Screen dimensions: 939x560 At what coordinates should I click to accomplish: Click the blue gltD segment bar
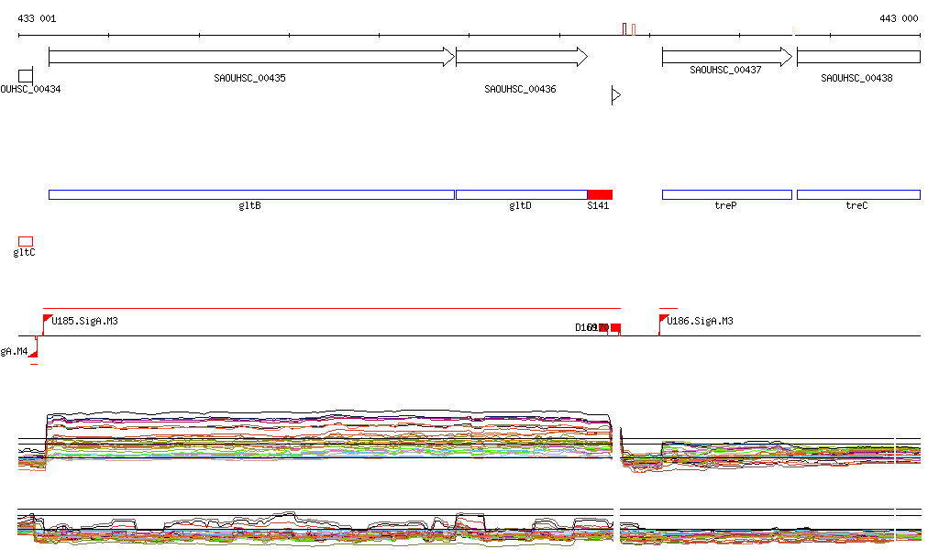(x=522, y=194)
